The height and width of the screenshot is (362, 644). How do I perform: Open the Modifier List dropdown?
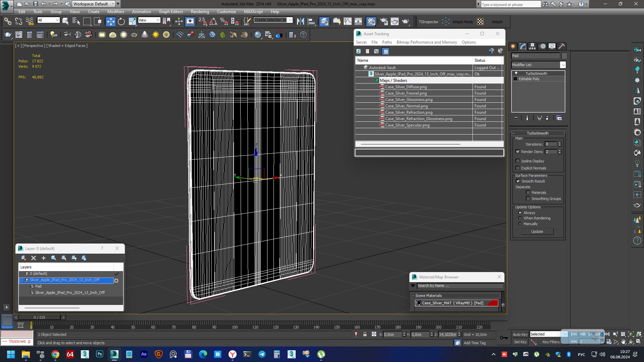click(538, 65)
